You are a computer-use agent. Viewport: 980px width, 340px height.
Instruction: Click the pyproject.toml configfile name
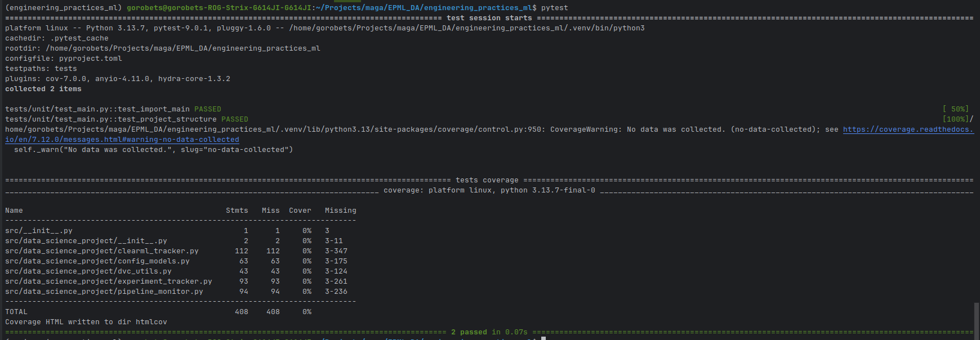(90, 59)
